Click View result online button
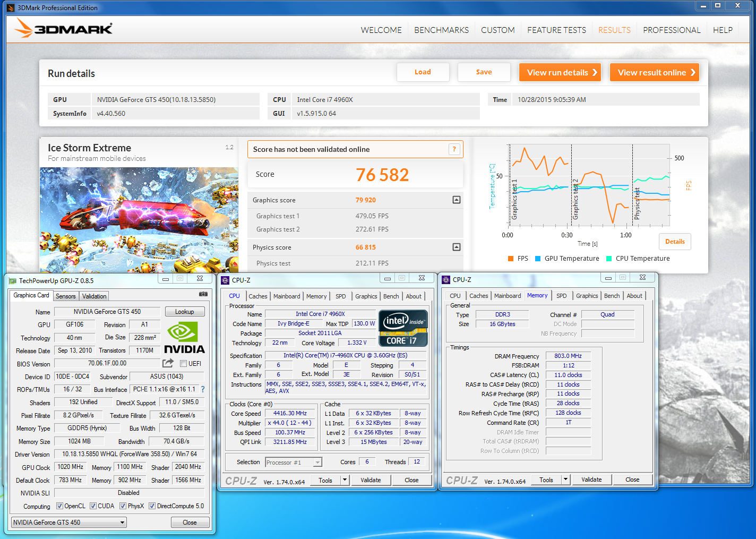The width and height of the screenshot is (756, 539). tap(655, 72)
